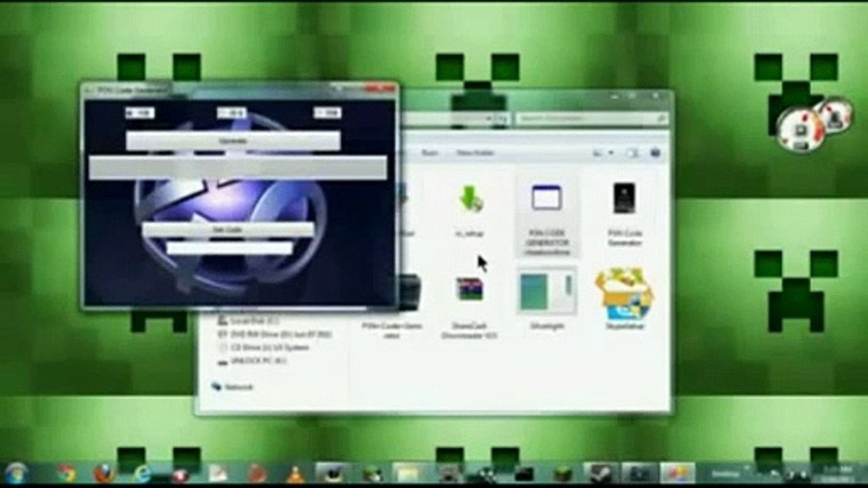The image size is (868, 488).
Task: Open Google Chrome from the taskbar
Action: click(66, 473)
